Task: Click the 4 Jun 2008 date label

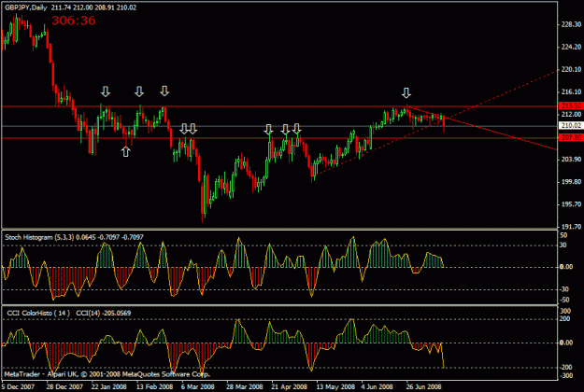Action: [x=377, y=386]
